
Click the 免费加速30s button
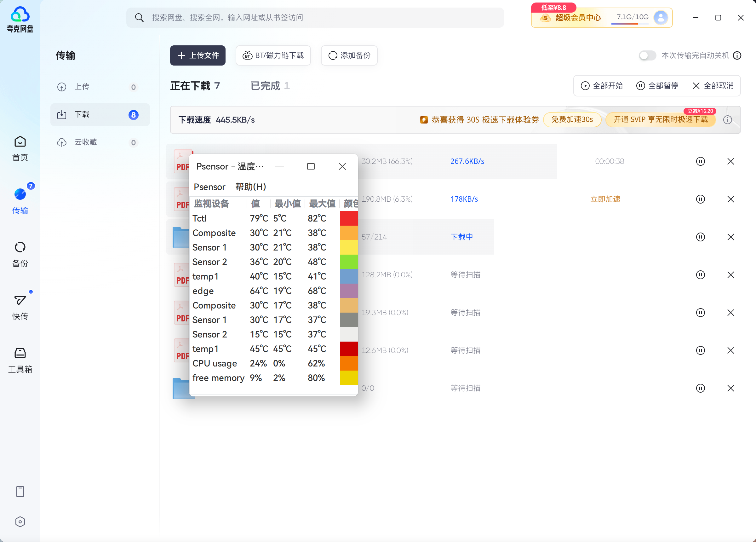[x=572, y=120]
